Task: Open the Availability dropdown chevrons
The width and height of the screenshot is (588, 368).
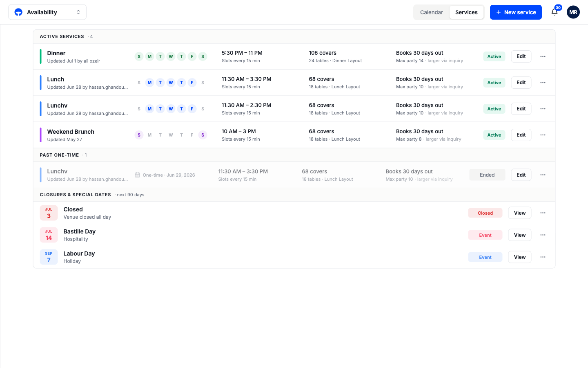Action: click(x=78, y=12)
